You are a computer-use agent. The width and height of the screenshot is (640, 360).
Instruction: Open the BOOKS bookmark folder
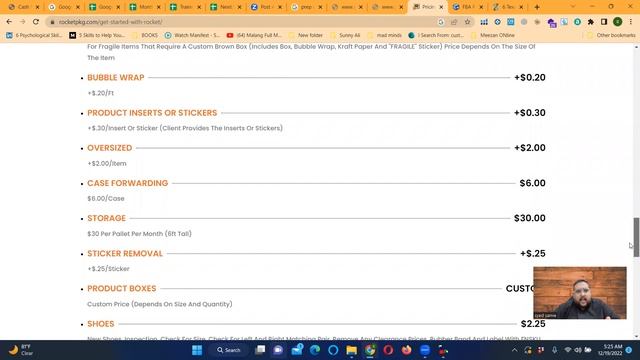pyautogui.click(x=145, y=36)
